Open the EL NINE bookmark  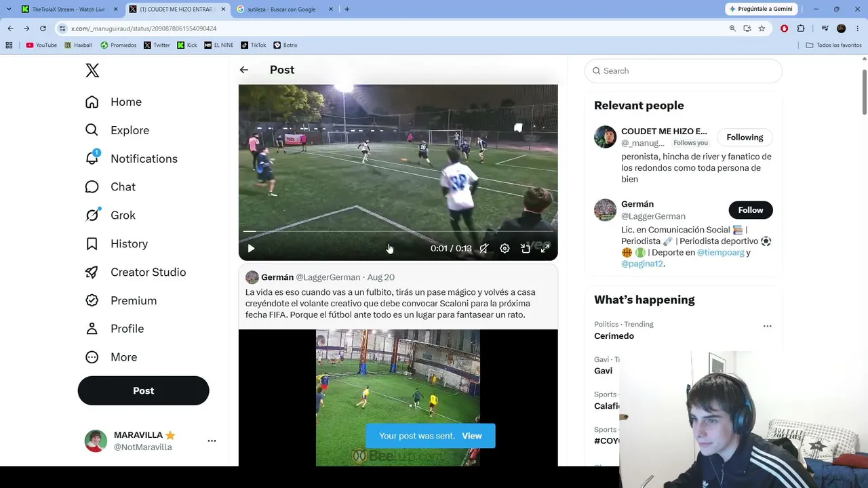[x=219, y=45]
